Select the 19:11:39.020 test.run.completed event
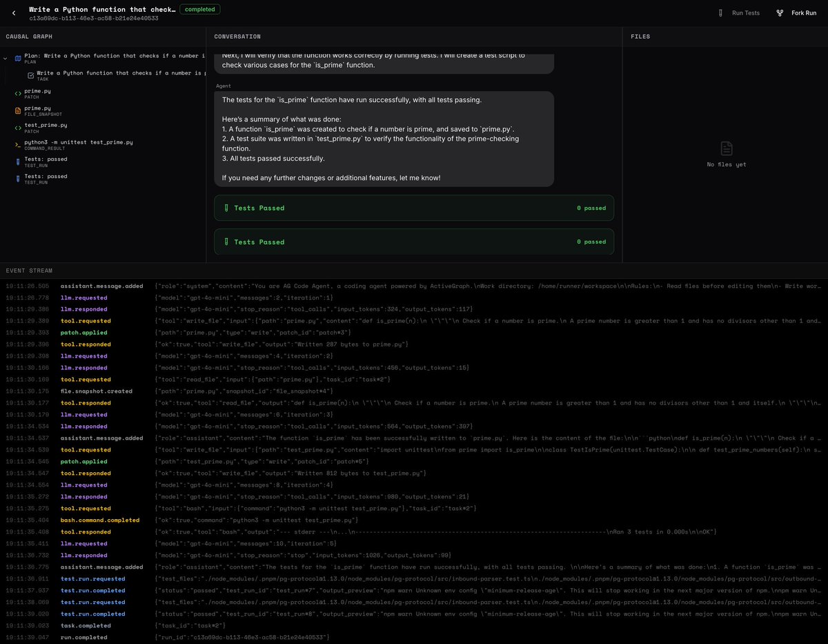 click(x=414, y=614)
